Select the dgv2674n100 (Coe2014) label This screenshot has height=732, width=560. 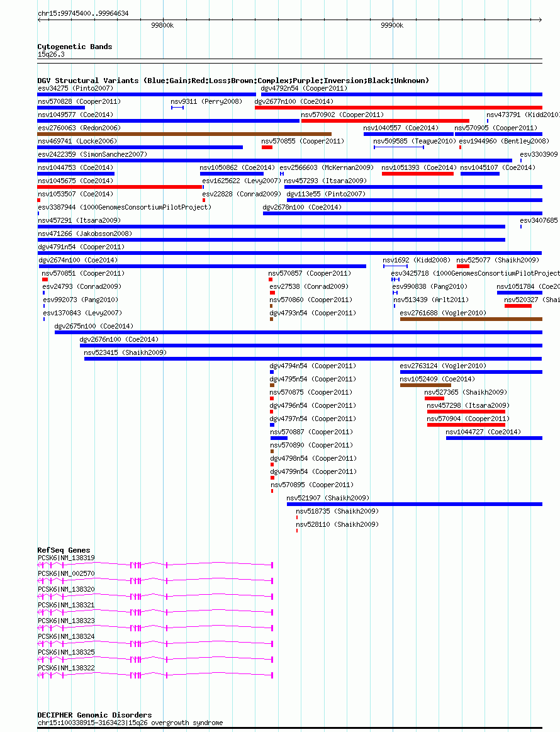(x=78, y=260)
